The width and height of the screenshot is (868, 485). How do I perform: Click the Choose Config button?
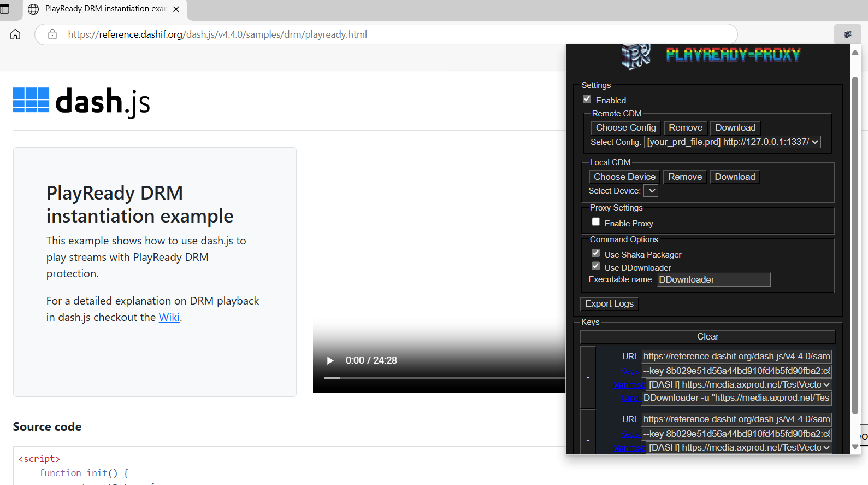coord(626,128)
